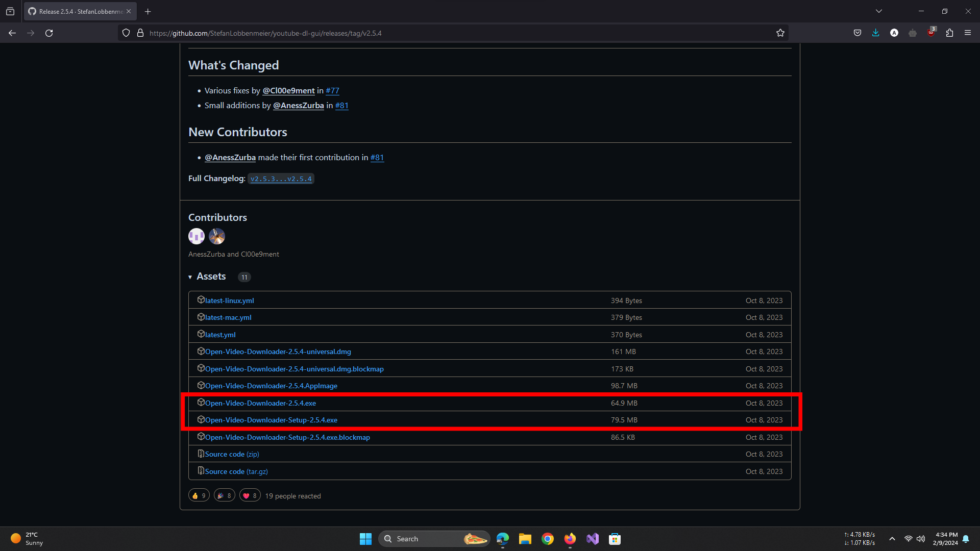Click the Pocket save icon
The image size is (980, 551).
click(857, 33)
